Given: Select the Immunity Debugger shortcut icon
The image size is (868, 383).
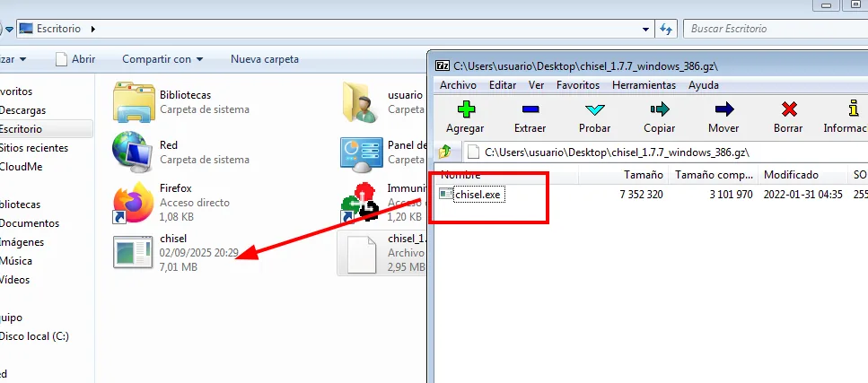Looking at the screenshot, I should (360, 203).
